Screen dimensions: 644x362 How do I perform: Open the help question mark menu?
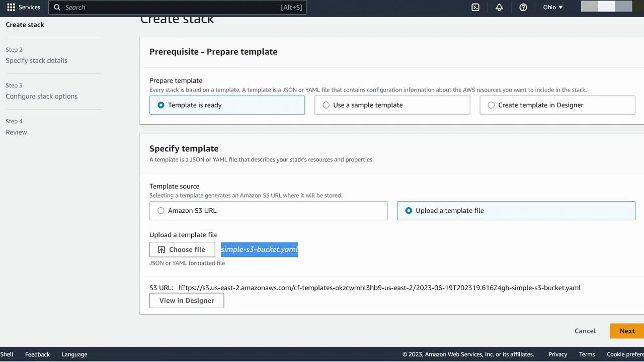click(523, 8)
